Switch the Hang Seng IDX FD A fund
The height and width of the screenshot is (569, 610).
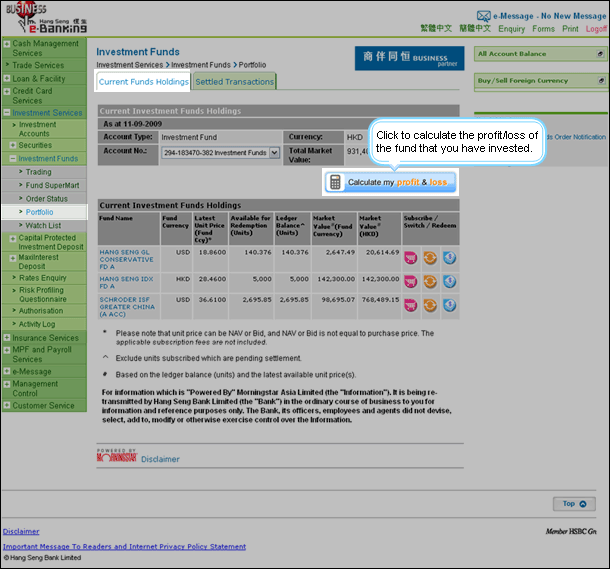(x=430, y=282)
